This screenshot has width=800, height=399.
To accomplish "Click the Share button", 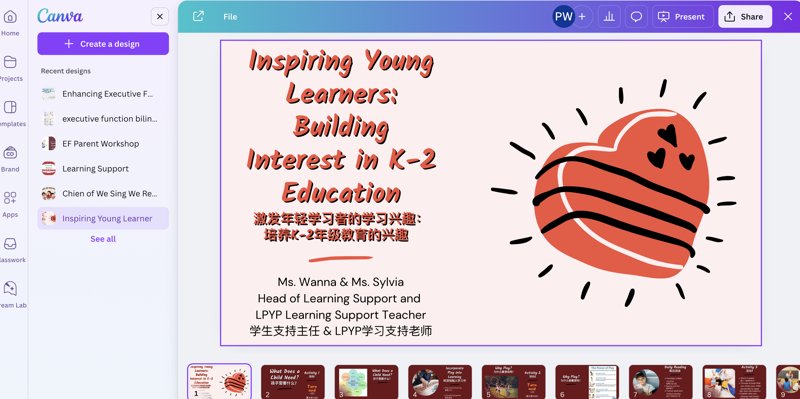I will click(745, 16).
